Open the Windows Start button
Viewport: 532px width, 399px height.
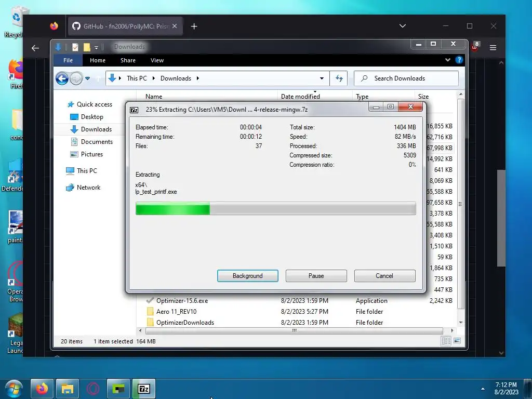click(x=14, y=389)
